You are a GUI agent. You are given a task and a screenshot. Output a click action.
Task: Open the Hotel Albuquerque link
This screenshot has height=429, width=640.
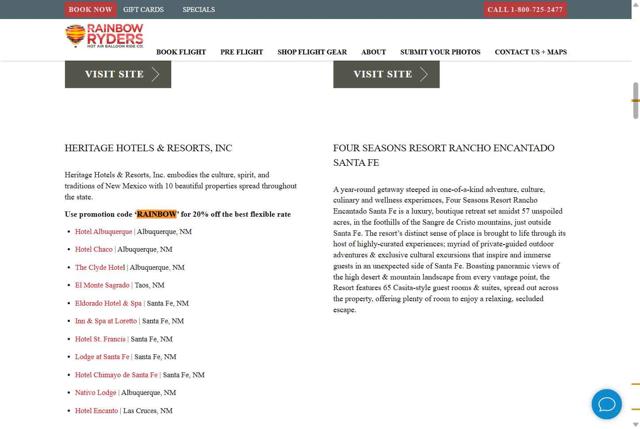coord(103,231)
